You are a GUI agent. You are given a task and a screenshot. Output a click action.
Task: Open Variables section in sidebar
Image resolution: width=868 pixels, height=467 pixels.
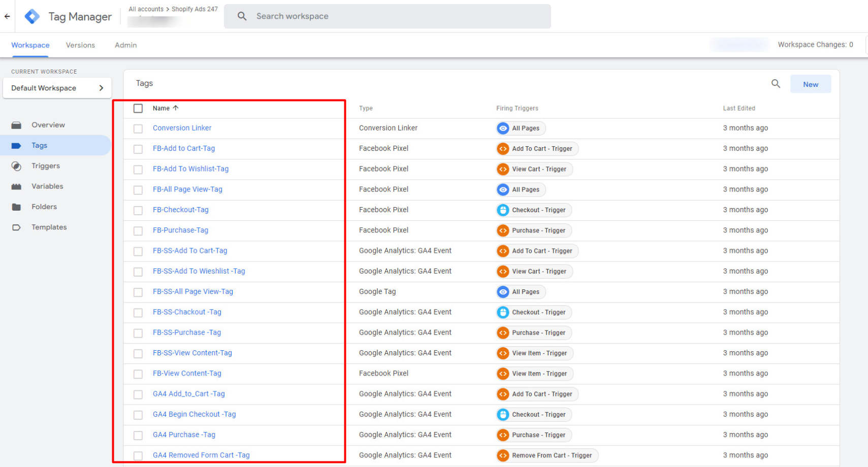tap(47, 186)
